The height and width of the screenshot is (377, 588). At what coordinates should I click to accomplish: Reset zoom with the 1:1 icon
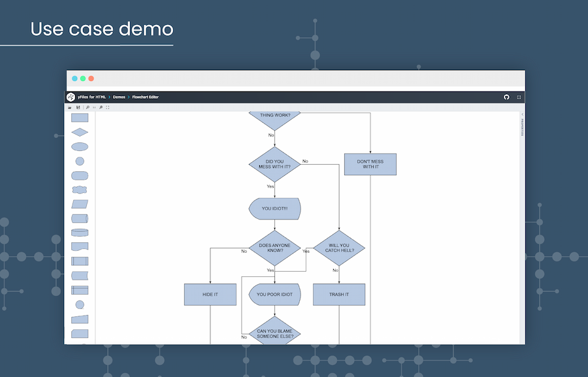(x=94, y=107)
